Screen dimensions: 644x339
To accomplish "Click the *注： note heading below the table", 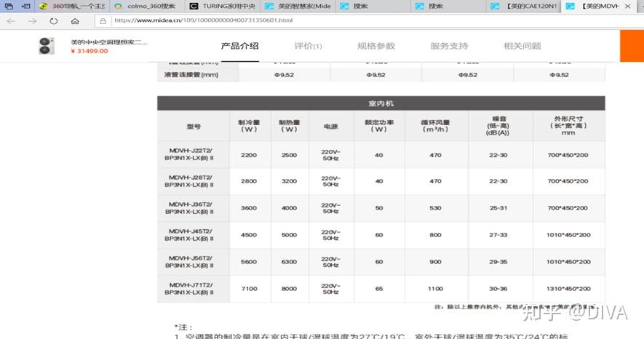I will [x=183, y=327].
